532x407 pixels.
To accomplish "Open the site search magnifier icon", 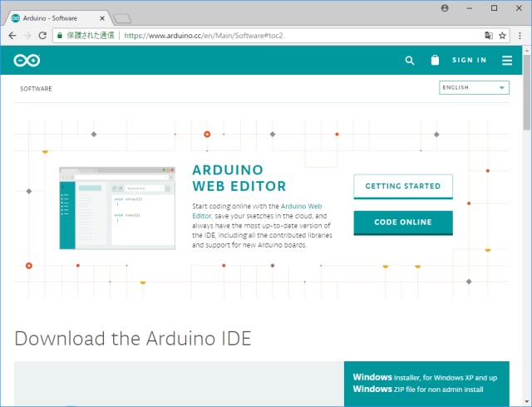I will click(410, 61).
